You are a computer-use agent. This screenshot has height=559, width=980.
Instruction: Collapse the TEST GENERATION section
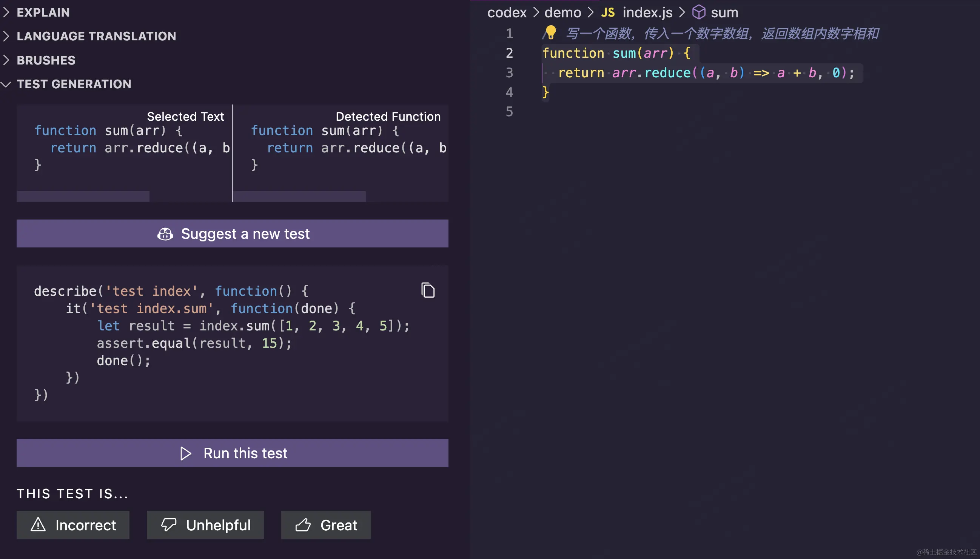click(x=74, y=84)
